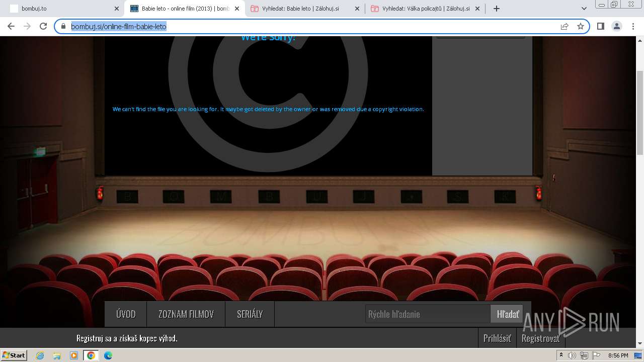Go forward to the next page
Viewport: 644px width, 362px height.
[27, 26]
